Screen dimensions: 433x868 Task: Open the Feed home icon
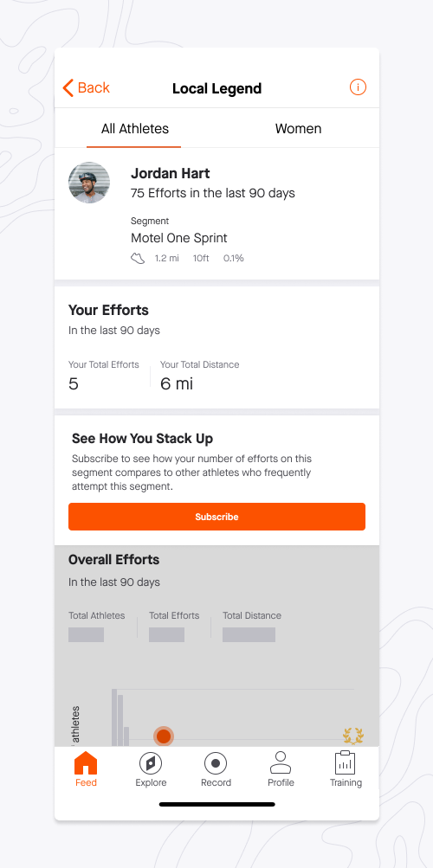tap(86, 763)
